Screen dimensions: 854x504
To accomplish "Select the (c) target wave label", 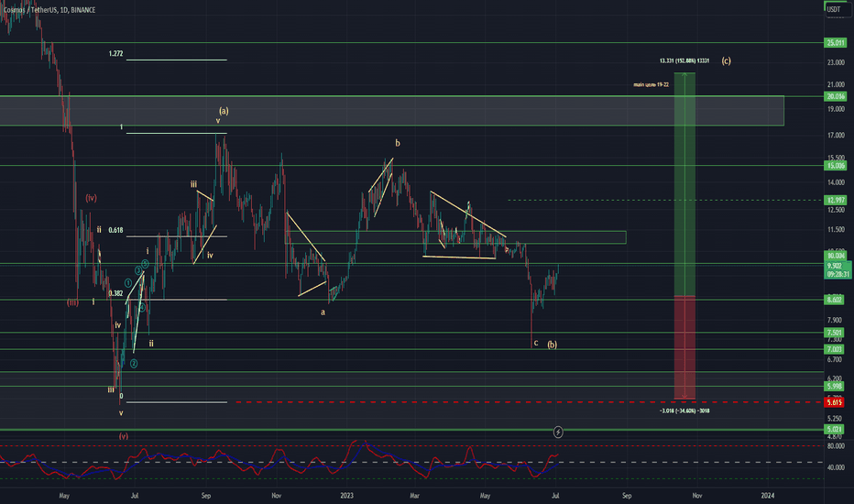I will click(x=727, y=61).
